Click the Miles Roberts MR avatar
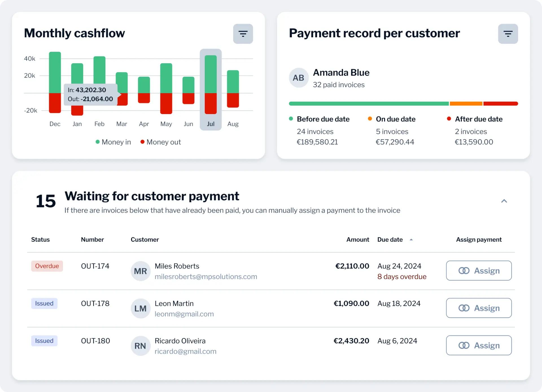Screen dimensions: 542x392 point(140,271)
